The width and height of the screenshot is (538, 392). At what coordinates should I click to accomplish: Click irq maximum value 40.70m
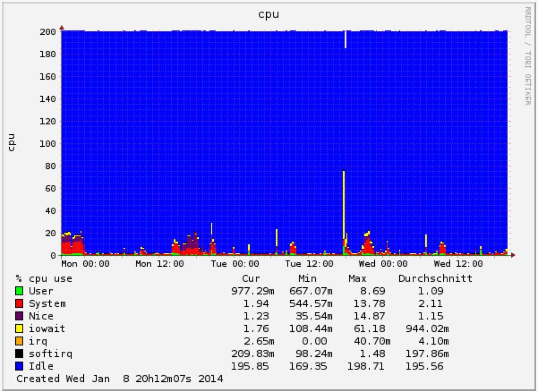(x=372, y=341)
